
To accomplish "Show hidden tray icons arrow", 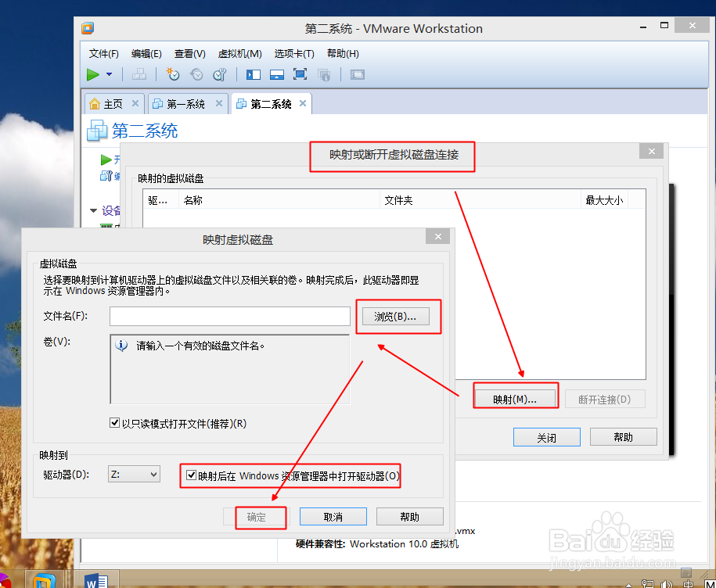I will pos(629,585).
